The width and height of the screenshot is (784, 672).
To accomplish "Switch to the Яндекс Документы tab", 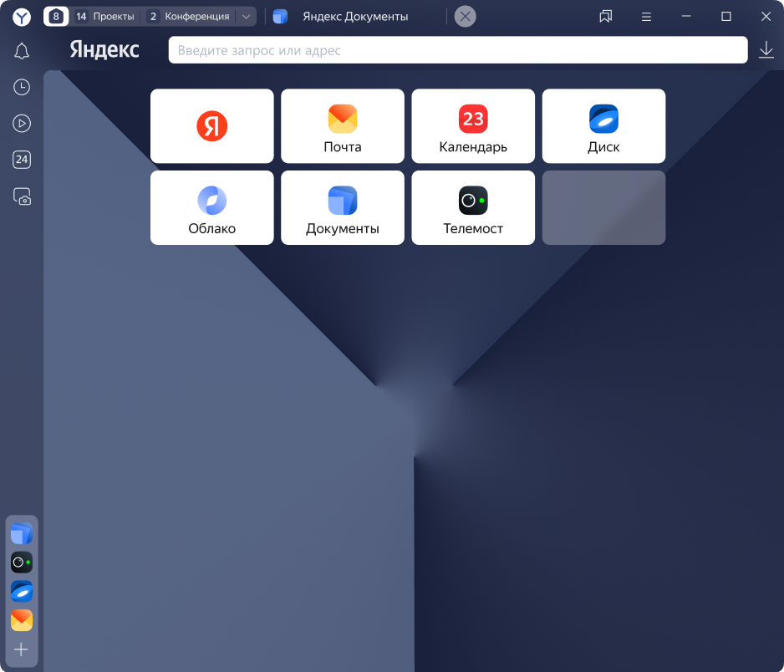I will [x=355, y=17].
